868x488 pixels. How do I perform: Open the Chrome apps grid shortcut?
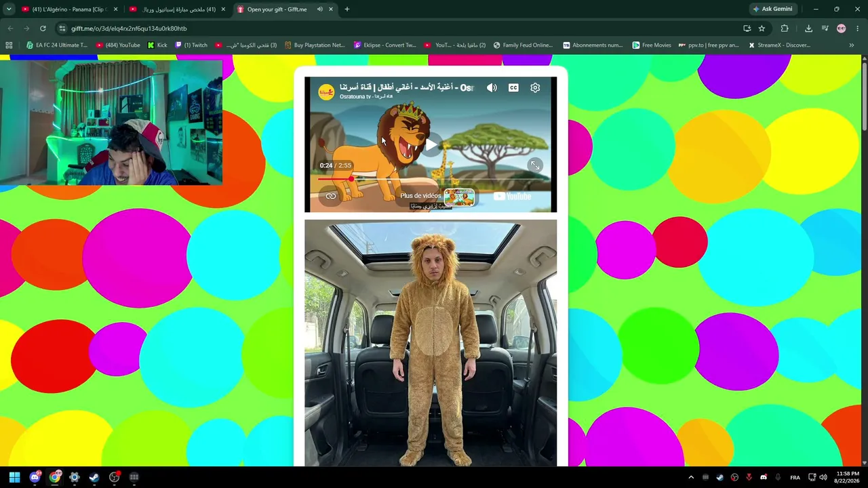pyautogui.click(x=9, y=45)
